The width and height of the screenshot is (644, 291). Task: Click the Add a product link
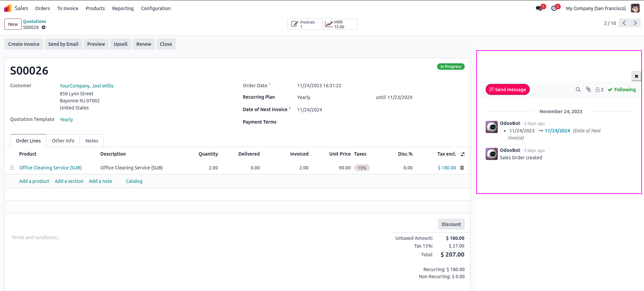tap(34, 181)
